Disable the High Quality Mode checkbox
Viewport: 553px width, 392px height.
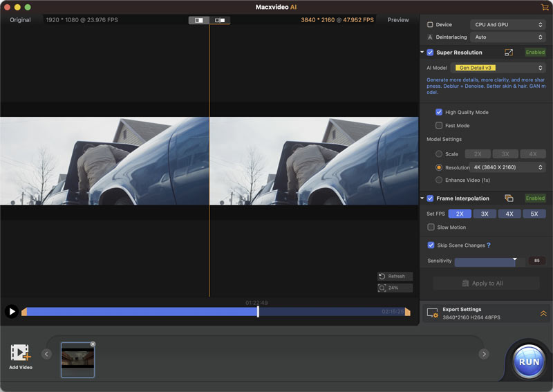pos(439,112)
